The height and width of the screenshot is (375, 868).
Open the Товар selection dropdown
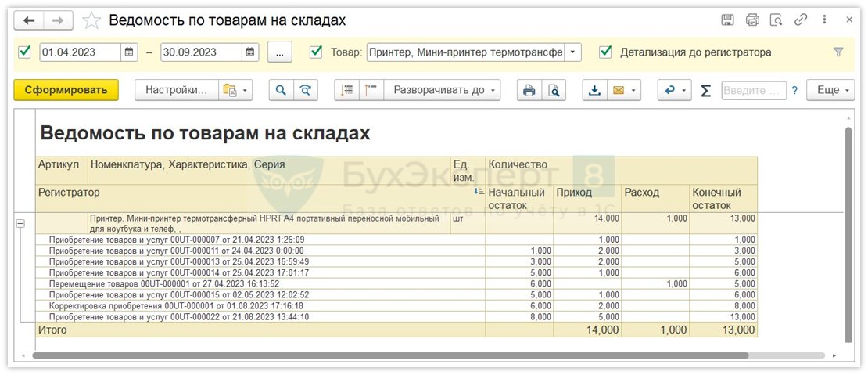click(x=573, y=52)
